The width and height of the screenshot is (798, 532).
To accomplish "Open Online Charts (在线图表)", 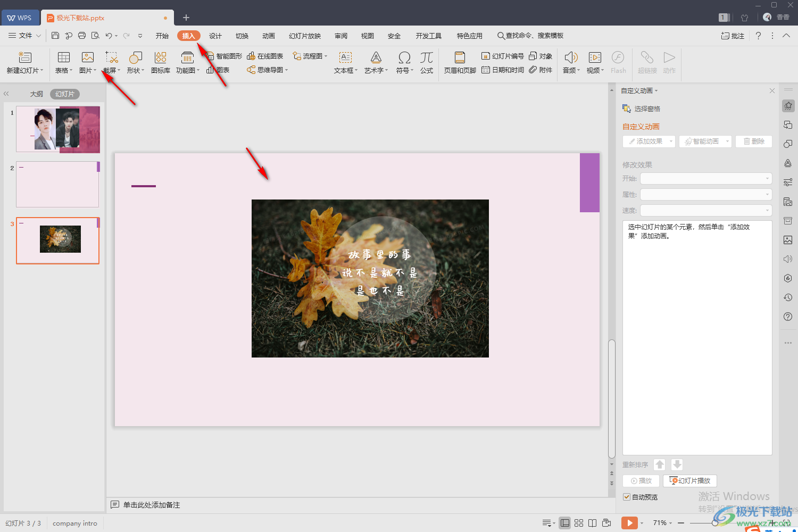I will point(265,56).
